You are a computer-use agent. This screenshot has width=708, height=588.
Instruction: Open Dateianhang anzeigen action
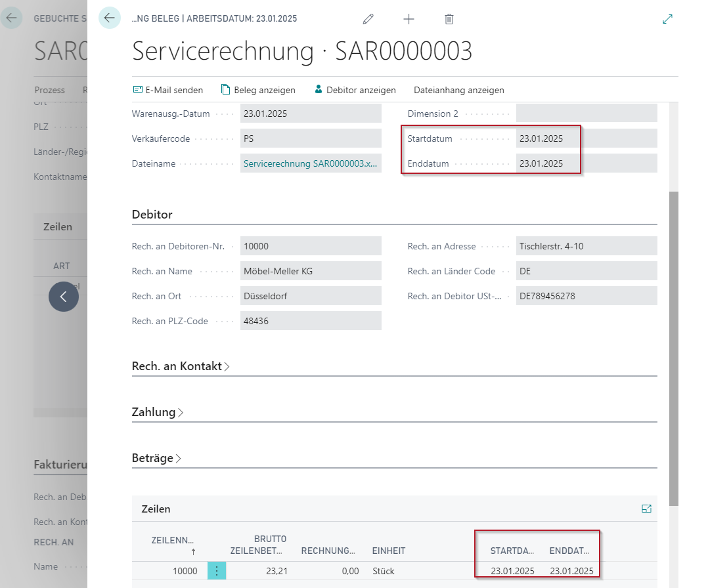(458, 90)
